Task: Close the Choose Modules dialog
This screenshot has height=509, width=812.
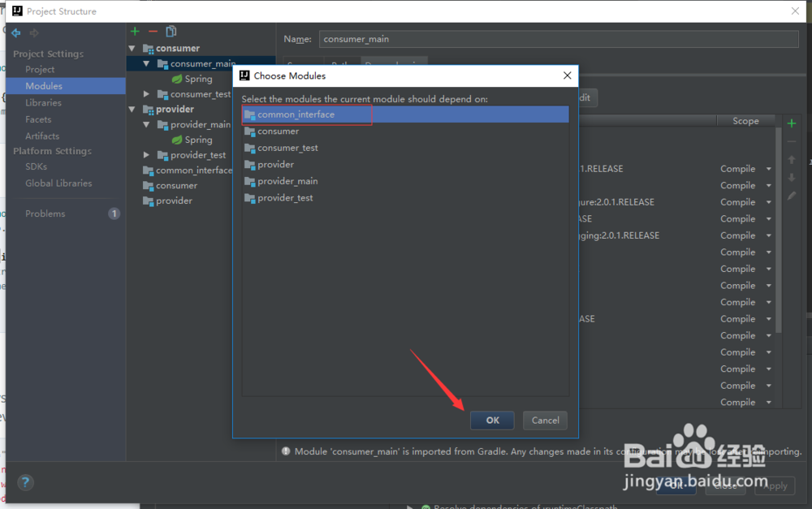Action: (x=567, y=75)
